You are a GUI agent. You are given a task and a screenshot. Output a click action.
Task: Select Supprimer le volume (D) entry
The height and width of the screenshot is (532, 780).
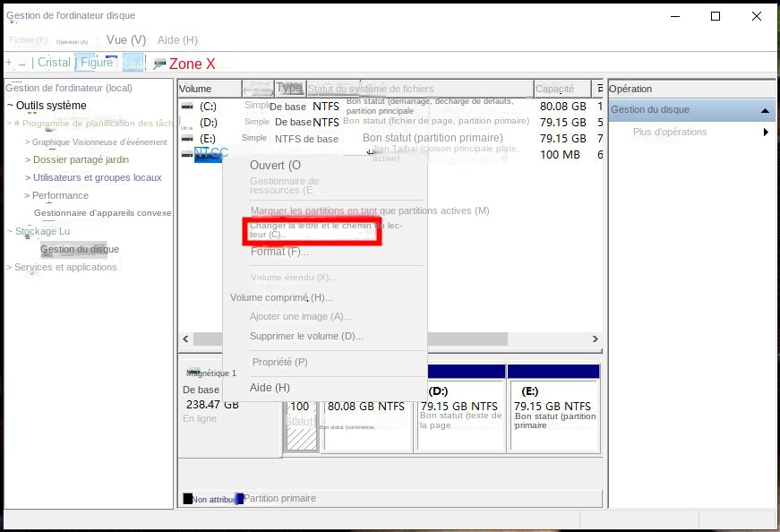[x=305, y=336]
